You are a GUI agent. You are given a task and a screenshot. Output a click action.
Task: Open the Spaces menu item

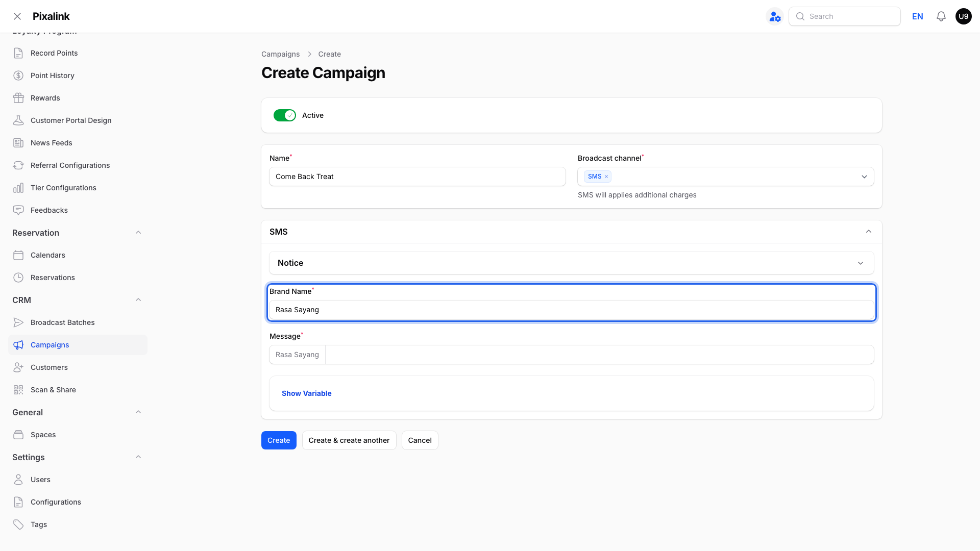click(78, 435)
